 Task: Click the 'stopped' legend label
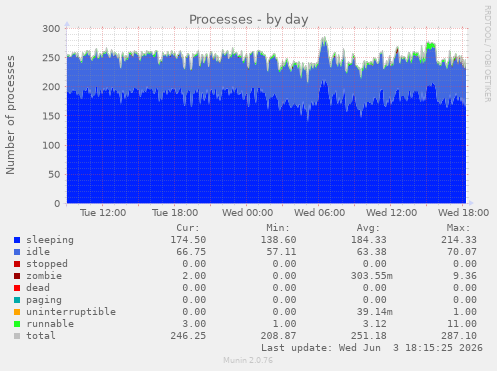[47, 264]
